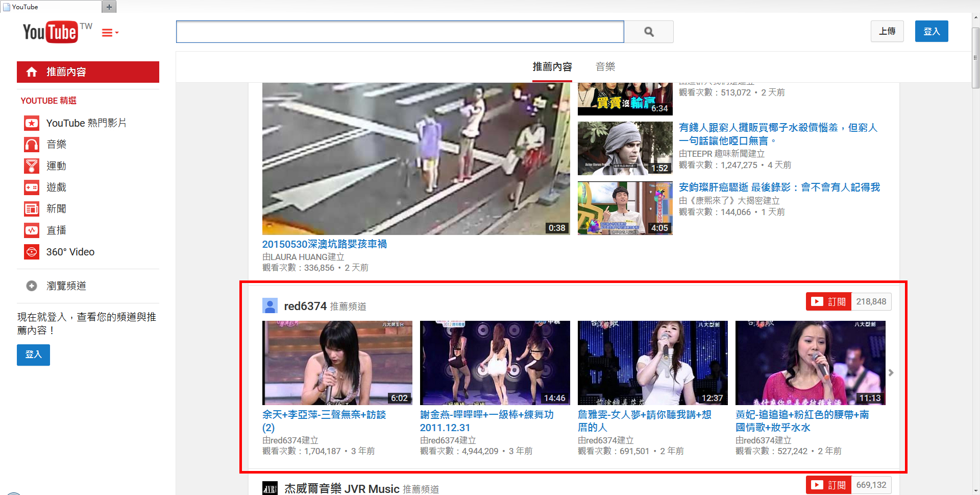Image resolution: width=980 pixels, height=495 pixels.
Task: Click the 6:02 余天 video thumbnail
Action: pyautogui.click(x=337, y=363)
